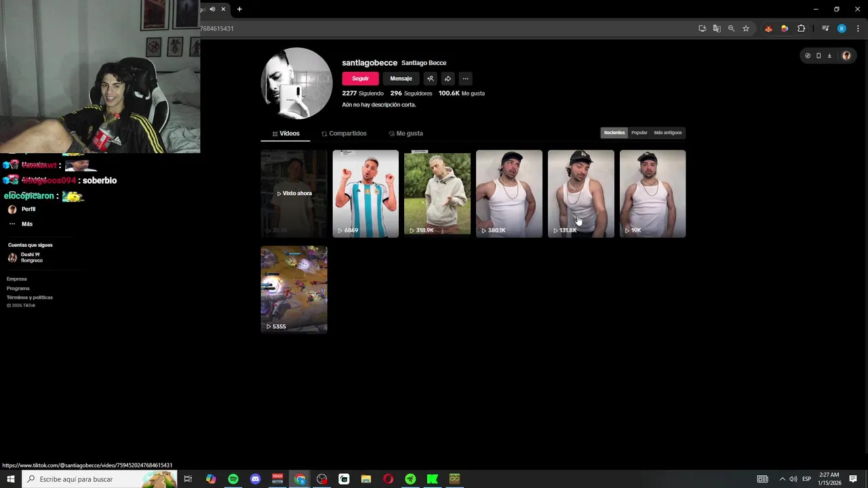Switch the ESP input language
868x488 pixels.
click(806, 479)
